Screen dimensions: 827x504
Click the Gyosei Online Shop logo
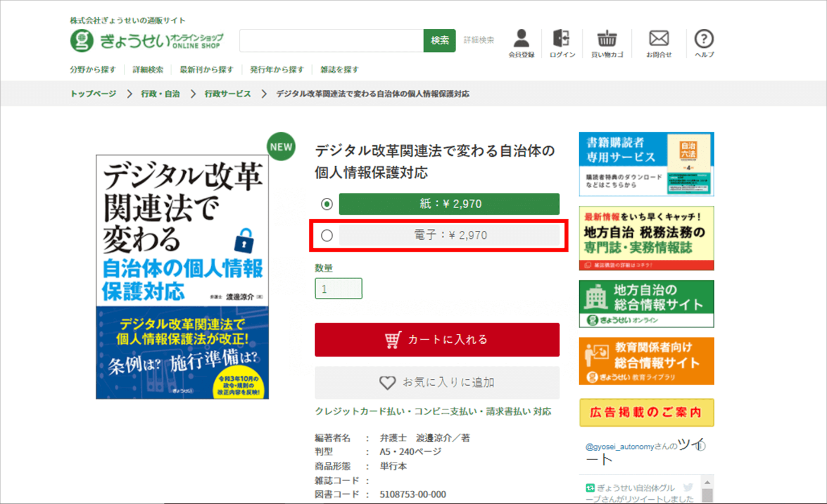tap(147, 40)
